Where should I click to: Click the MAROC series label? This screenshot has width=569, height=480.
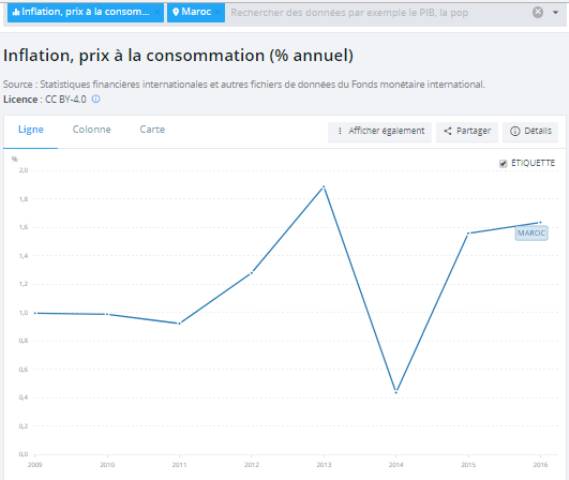coord(531,233)
